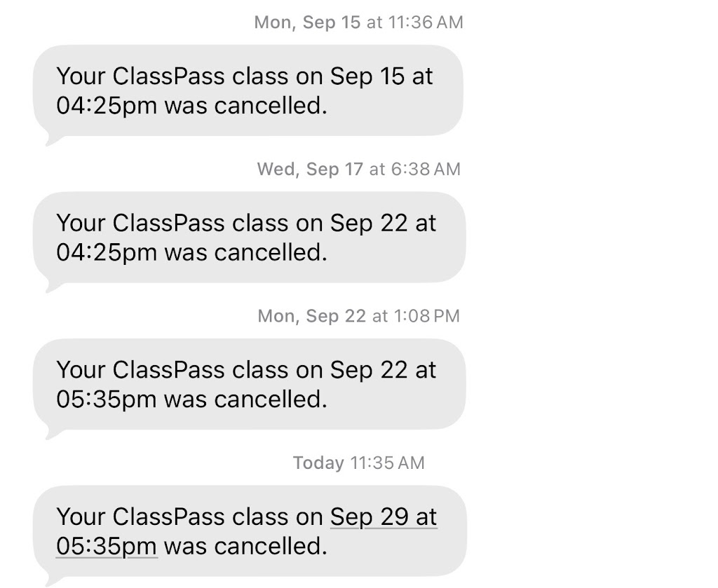Screen dimensions: 718x588
Task: Click the "Wed, Sep 17 at 6:38 AM" timestamp
Action: (x=358, y=169)
